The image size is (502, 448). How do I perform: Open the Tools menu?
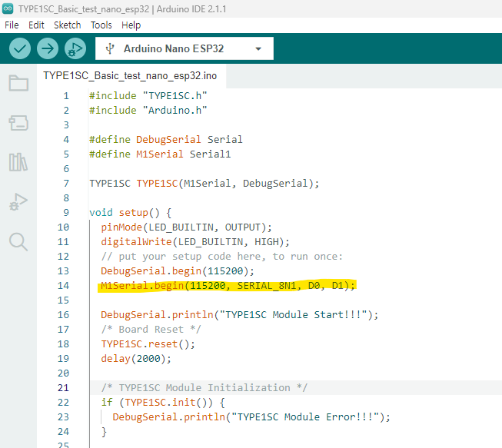point(101,25)
